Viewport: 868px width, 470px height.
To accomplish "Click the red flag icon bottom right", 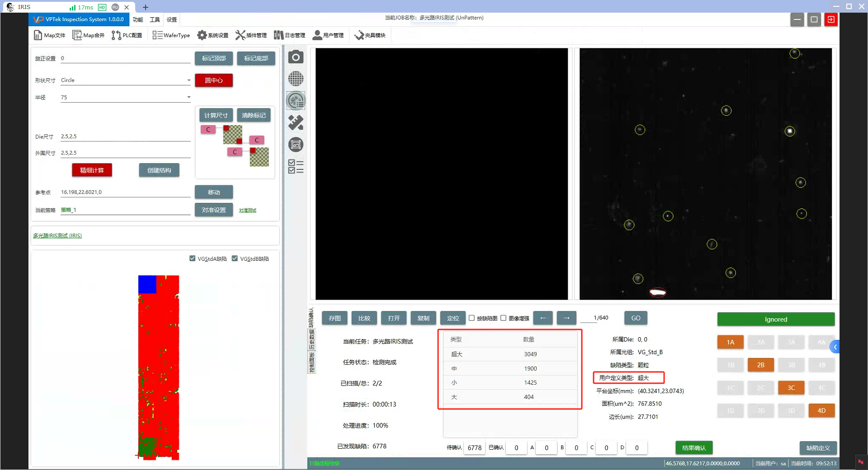I will coord(861,462).
